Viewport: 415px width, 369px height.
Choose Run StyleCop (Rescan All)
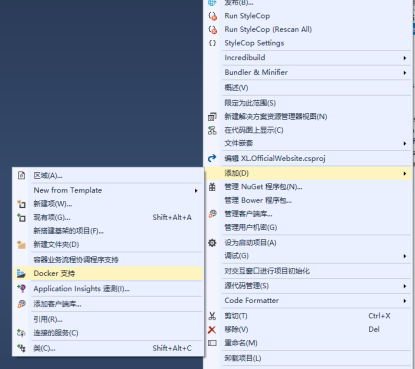268,30
